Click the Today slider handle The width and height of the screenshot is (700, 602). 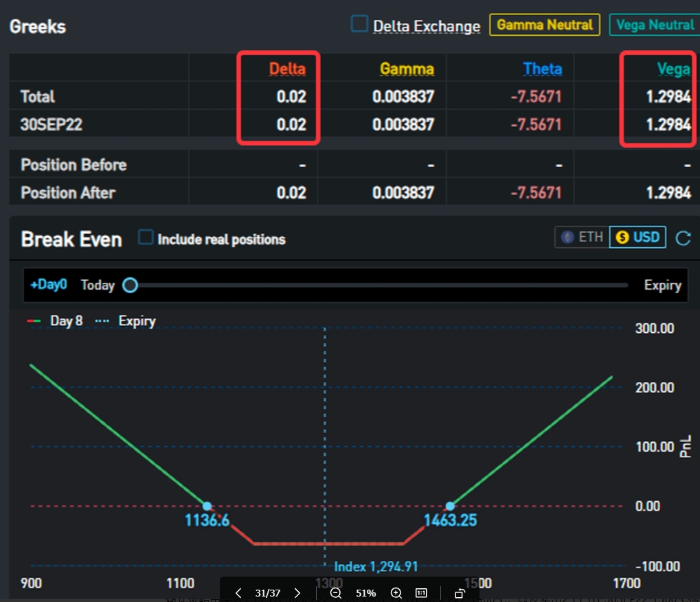(x=130, y=285)
